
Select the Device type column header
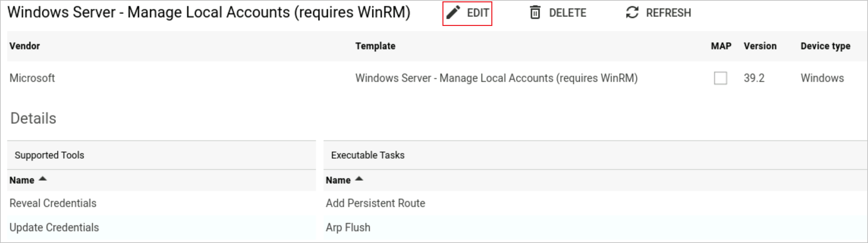[826, 46]
